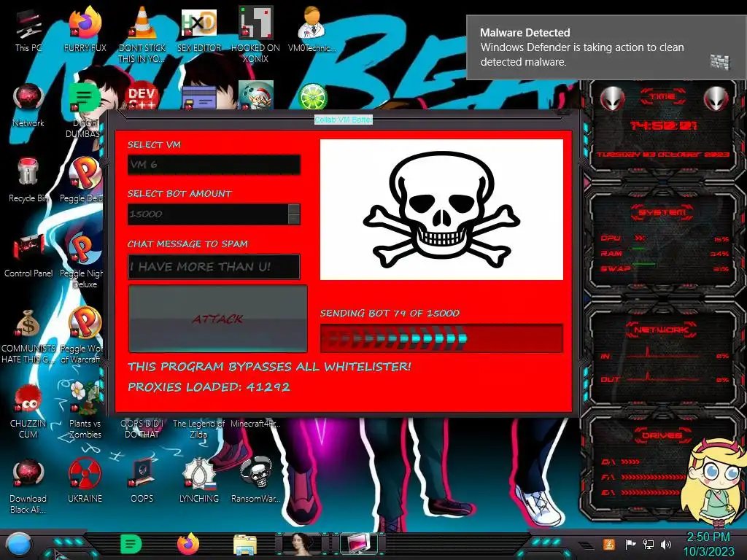Open the VM0Technic desktop shortcut

pyautogui.click(x=312, y=29)
